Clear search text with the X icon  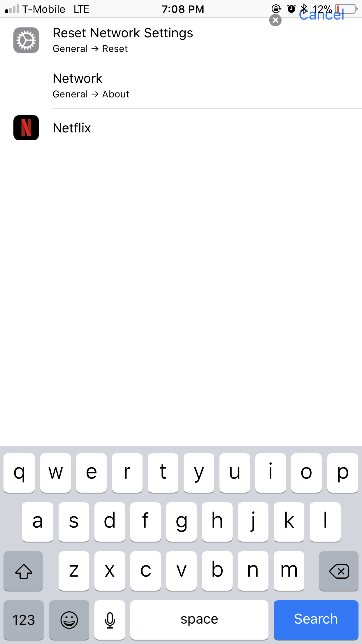(x=275, y=20)
